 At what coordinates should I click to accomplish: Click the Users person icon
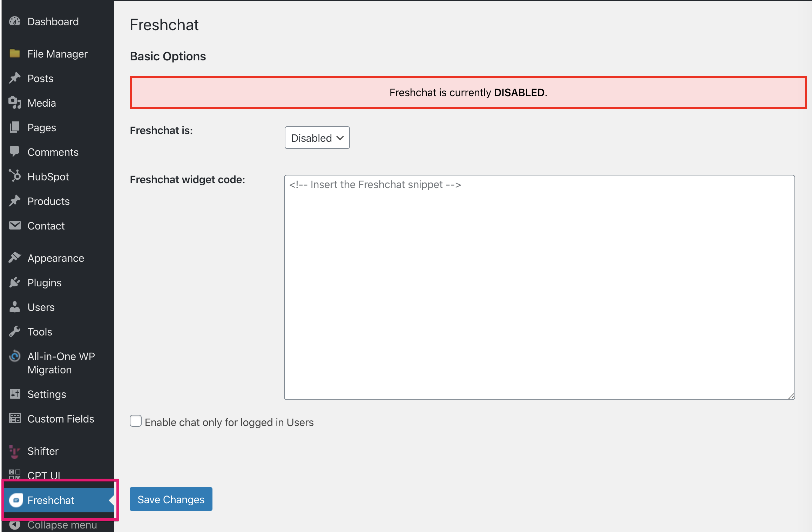pos(15,307)
